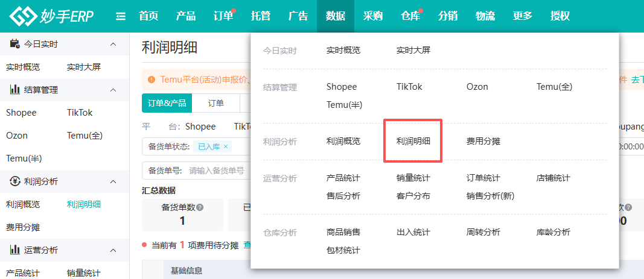Select Shopee platform filter option
The height and width of the screenshot is (279, 644).
tap(200, 126)
